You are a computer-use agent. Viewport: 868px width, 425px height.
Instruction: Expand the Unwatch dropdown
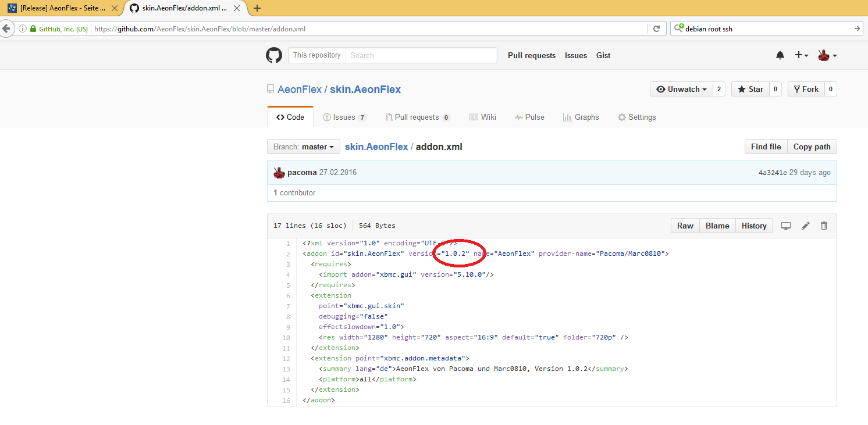click(681, 89)
